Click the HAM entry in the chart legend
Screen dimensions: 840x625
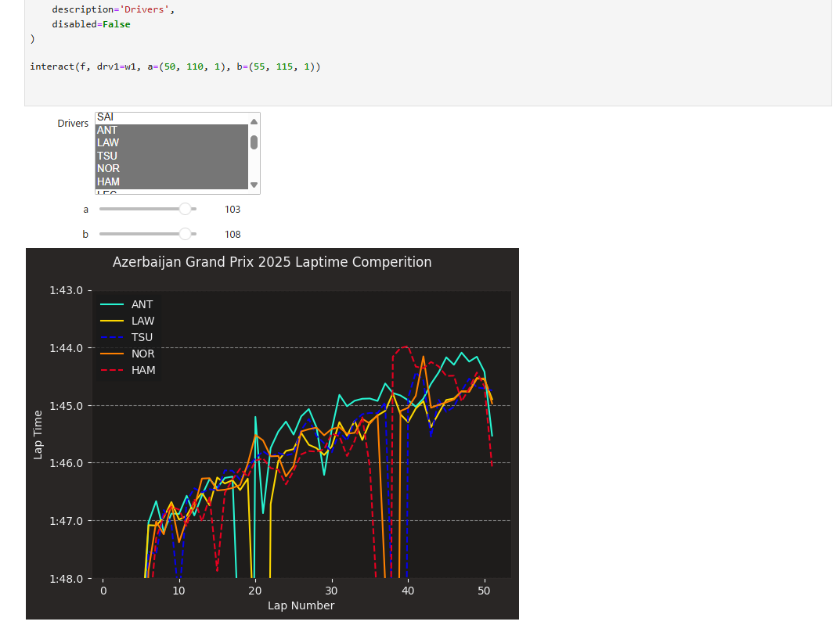coord(128,370)
